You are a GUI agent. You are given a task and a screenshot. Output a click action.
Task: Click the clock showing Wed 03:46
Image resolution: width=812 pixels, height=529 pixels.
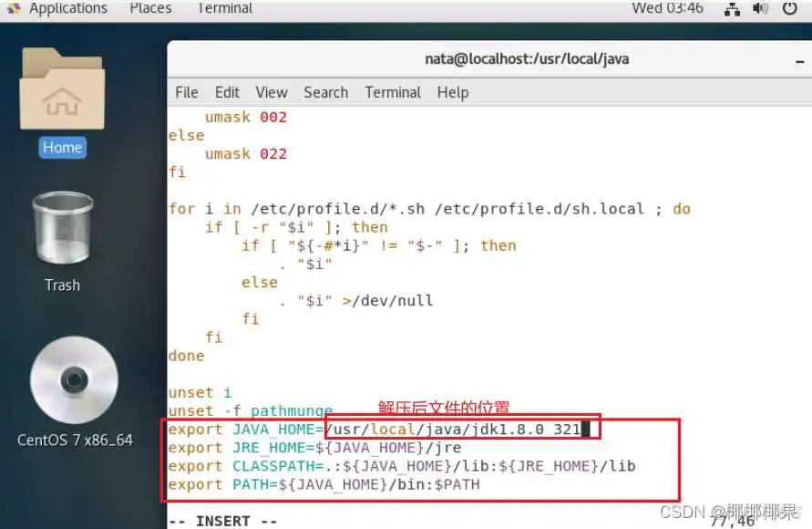point(666,8)
